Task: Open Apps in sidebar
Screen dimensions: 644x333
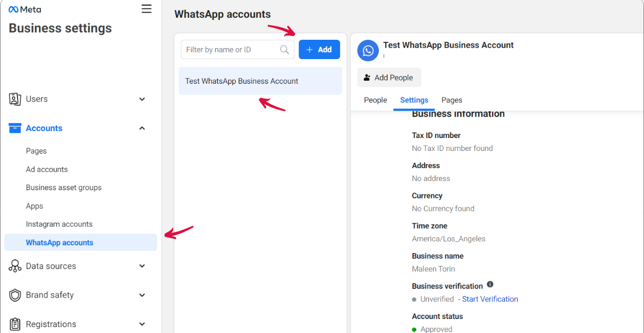Action: click(34, 206)
